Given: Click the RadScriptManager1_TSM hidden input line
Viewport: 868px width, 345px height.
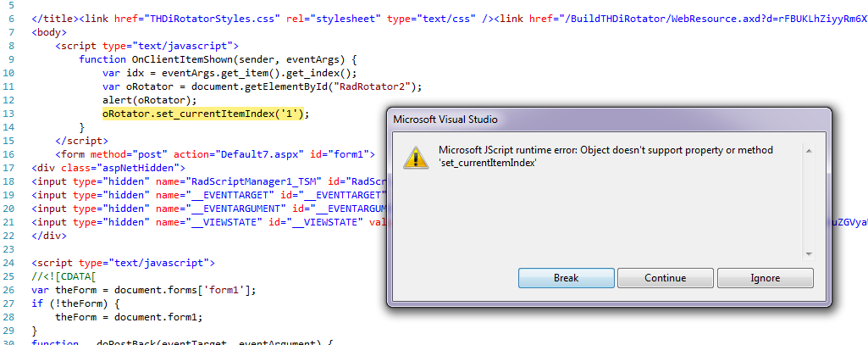Looking at the screenshot, I should (x=208, y=181).
